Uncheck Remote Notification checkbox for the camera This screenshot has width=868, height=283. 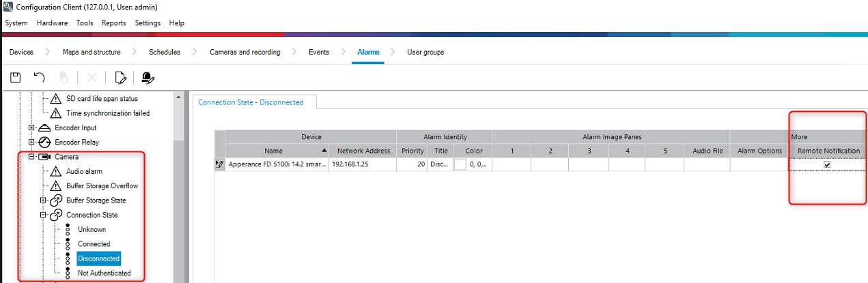pyautogui.click(x=828, y=164)
